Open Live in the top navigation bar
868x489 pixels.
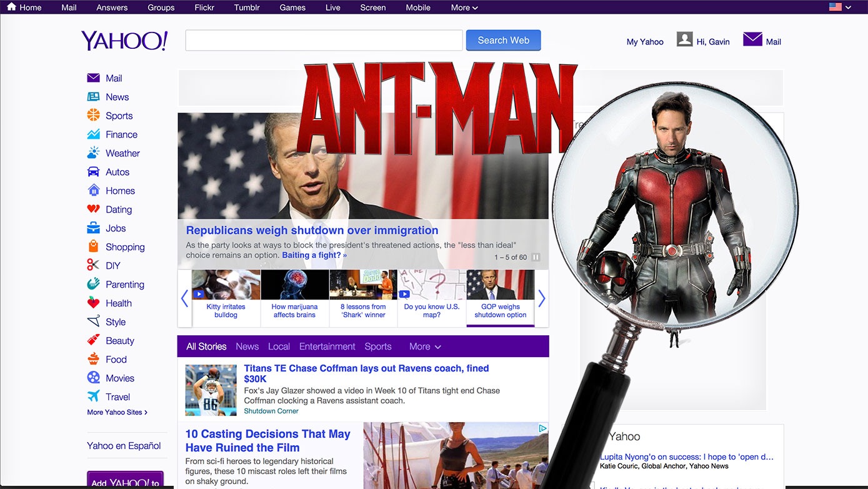[x=333, y=8]
